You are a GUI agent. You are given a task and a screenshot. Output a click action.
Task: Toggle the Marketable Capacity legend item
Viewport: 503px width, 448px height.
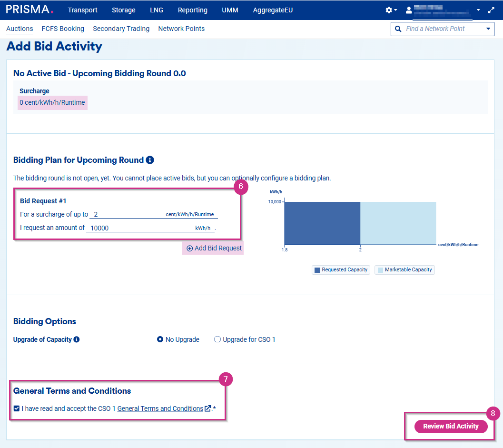click(404, 270)
